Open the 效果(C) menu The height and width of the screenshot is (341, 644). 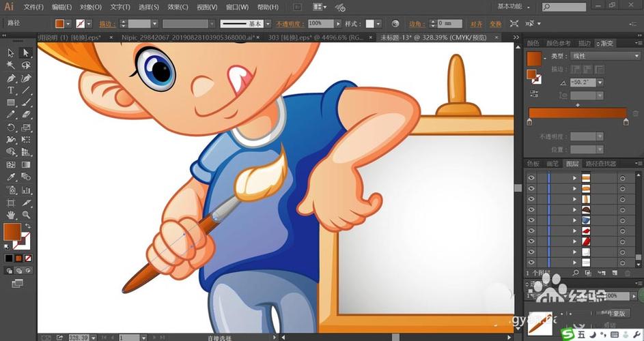point(178,7)
